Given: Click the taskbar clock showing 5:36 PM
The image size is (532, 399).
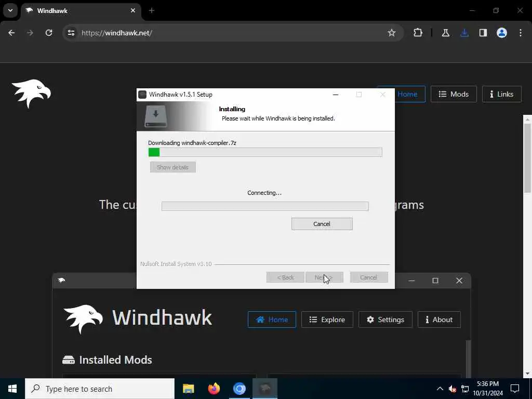Looking at the screenshot, I should (x=488, y=389).
